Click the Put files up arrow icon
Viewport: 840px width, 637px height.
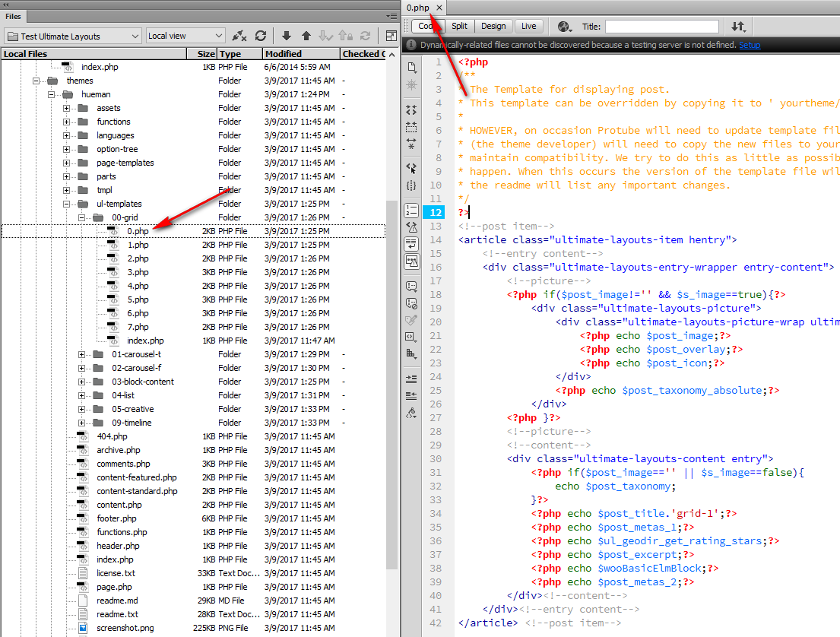[306, 36]
